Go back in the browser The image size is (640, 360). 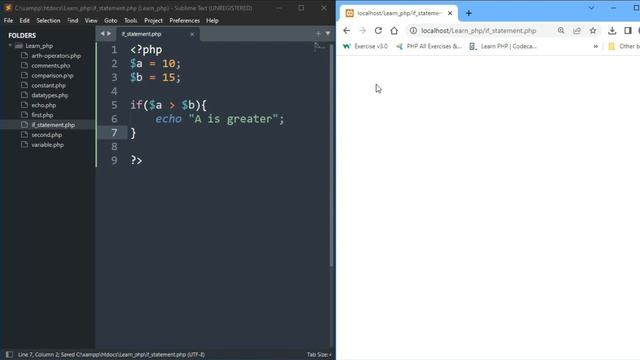click(x=347, y=31)
